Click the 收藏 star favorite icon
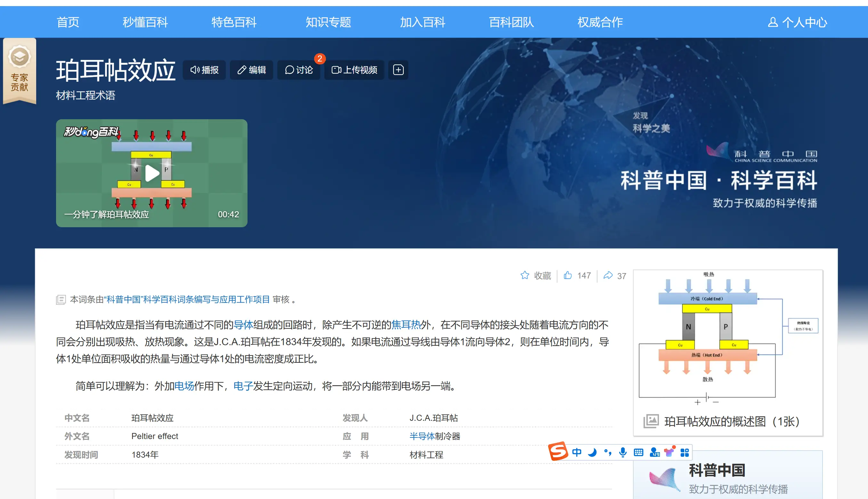 (x=525, y=275)
